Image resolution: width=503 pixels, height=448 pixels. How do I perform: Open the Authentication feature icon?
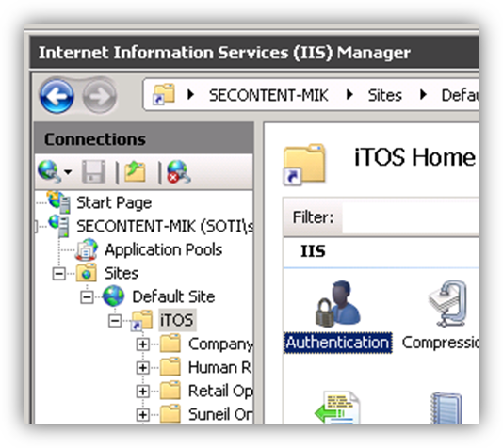pyautogui.click(x=338, y=316)
